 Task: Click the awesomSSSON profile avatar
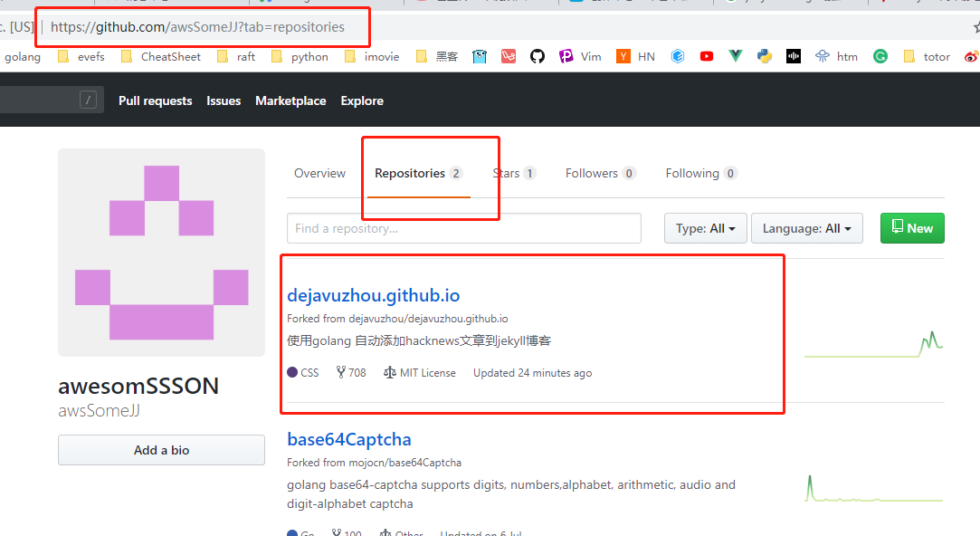pyautogui.click(x=161, y=253)
